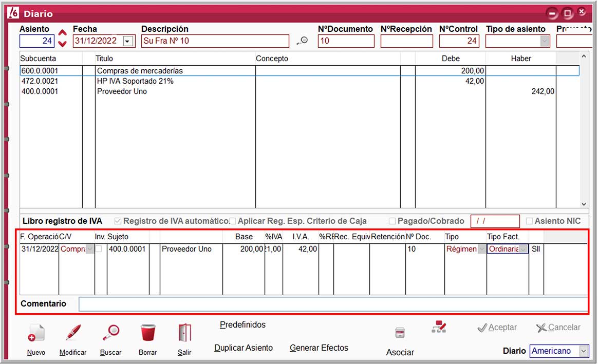This screenshot has height=364, width=598.
Task: Click the empty NºRecepción field
Action: [x=406, y=41]
